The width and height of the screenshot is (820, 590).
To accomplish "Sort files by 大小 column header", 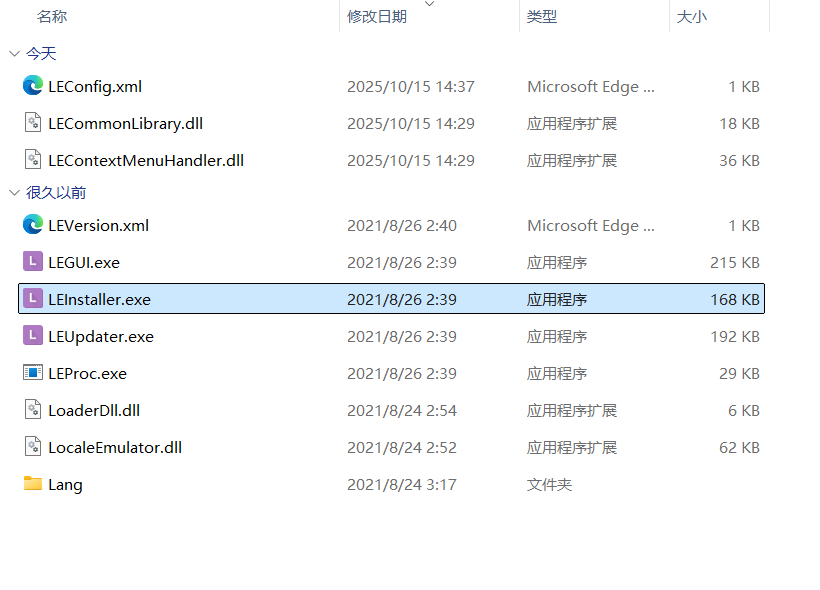I will pyautogui.click(x=692, y=17).
